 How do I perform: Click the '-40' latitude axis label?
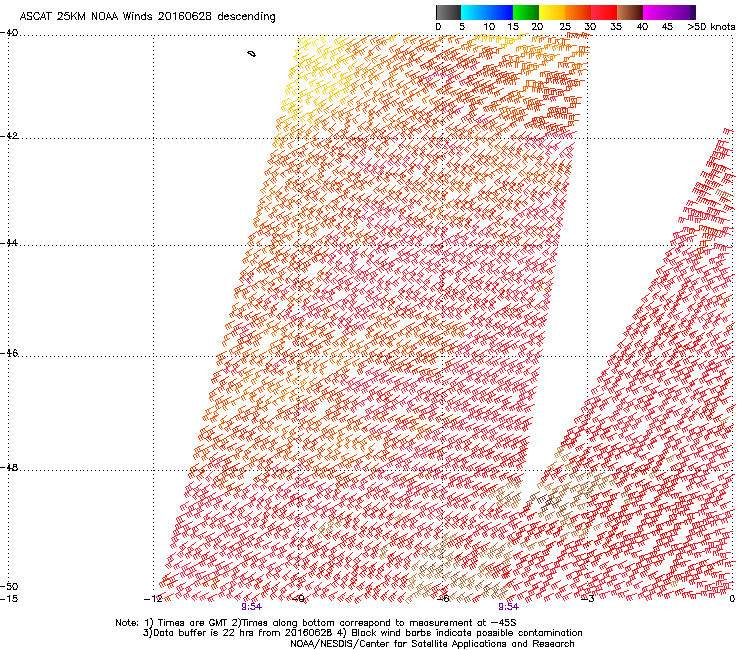9,33
